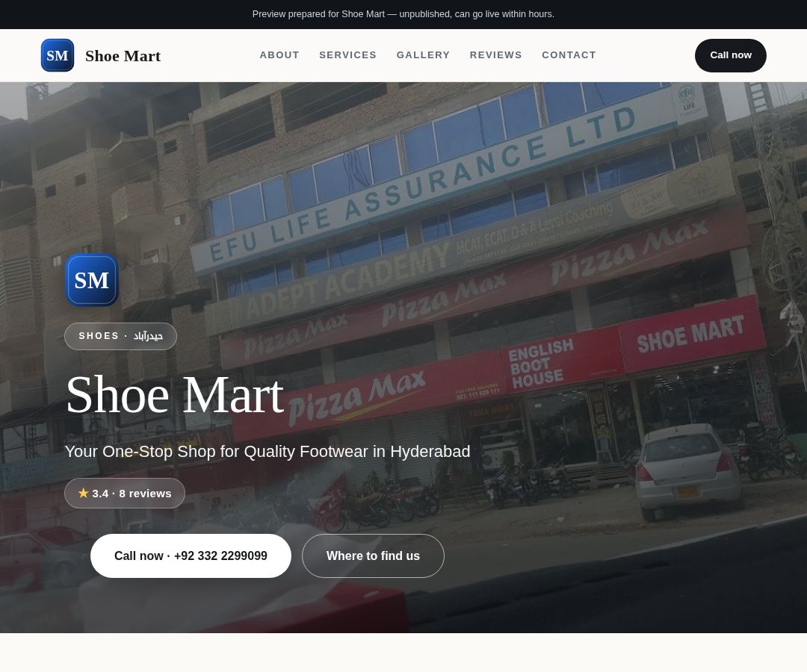Open the Gallery nav item
Screen dimensions: 807x672
[x=423, y=55]
